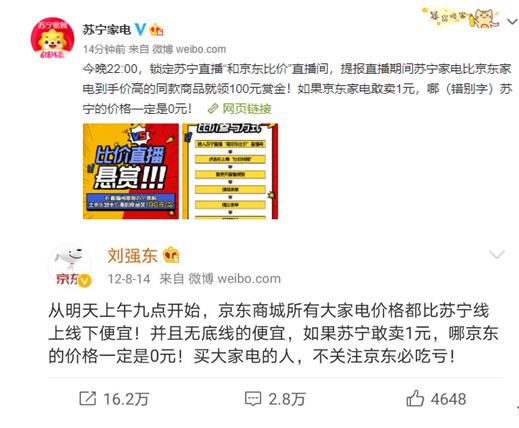Expand the 刘强东 post options chevron
This screenshot has width=519, height=428.
coord(497,255)
